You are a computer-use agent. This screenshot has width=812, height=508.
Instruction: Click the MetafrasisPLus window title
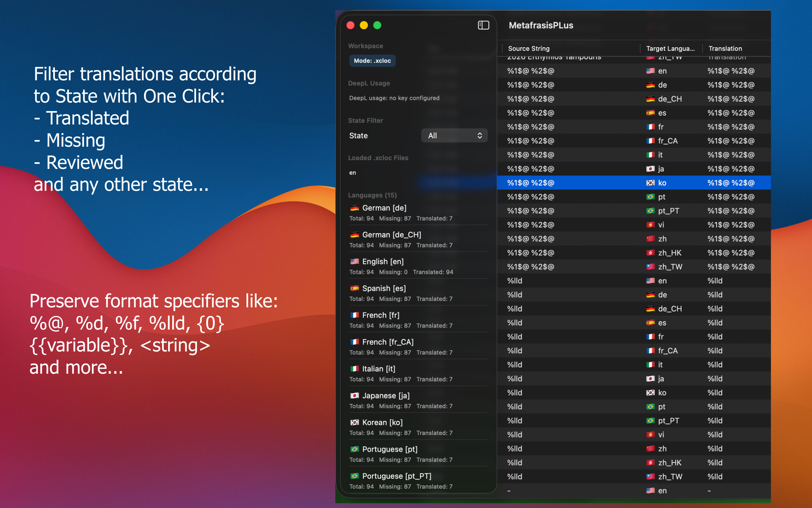point(541,25)
